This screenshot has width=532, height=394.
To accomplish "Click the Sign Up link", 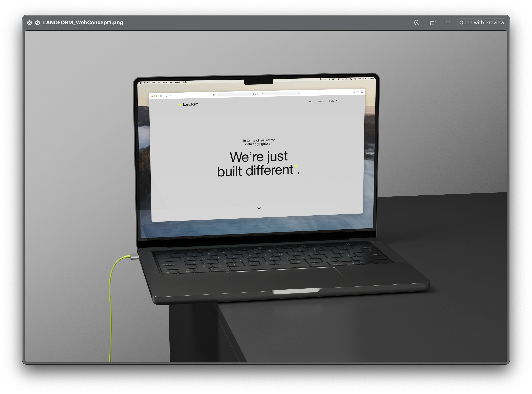I will 321,101.
